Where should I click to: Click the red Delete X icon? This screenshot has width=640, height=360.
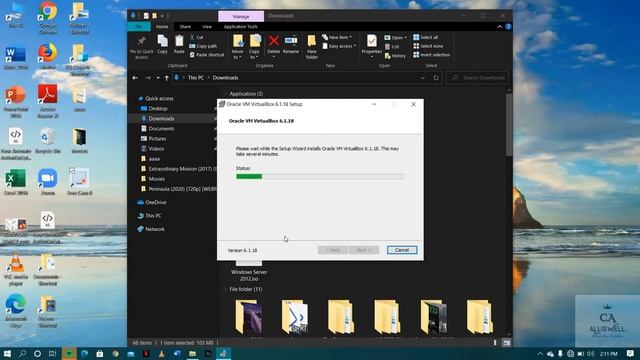(274, 40)
